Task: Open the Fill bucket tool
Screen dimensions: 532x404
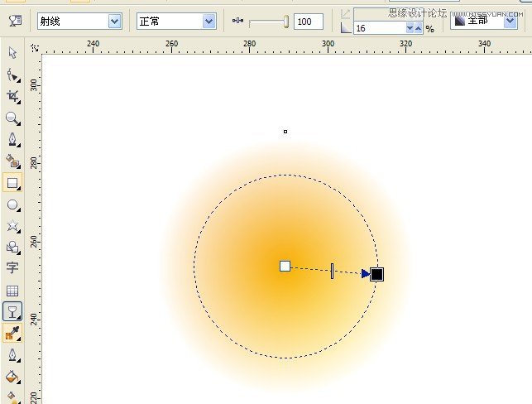Action: tap(12, 377)
